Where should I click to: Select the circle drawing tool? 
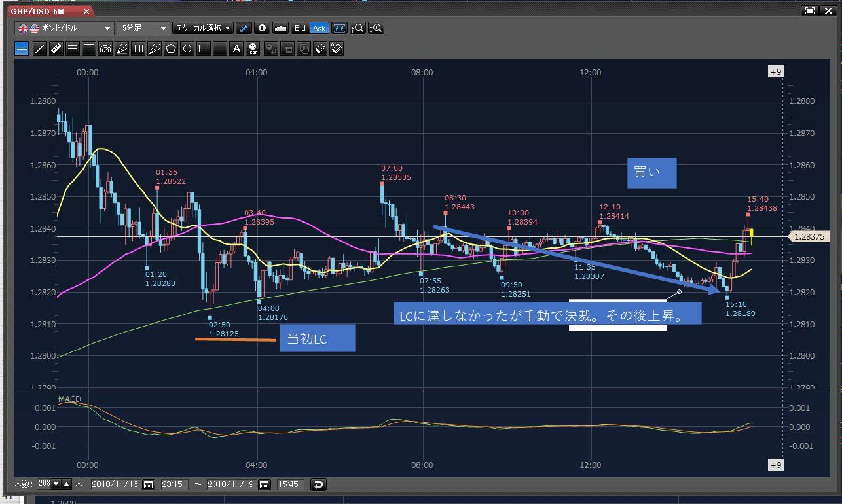click(187, 48)
